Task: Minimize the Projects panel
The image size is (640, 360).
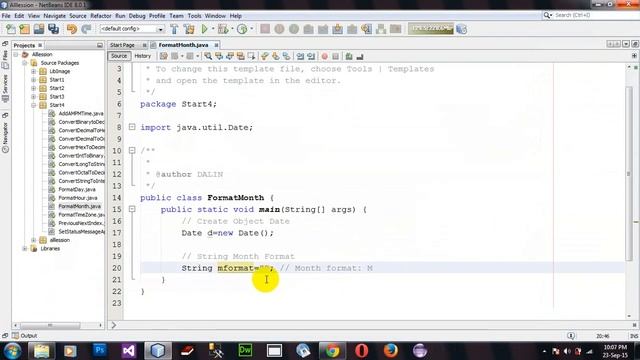Action: pos(100,45)
